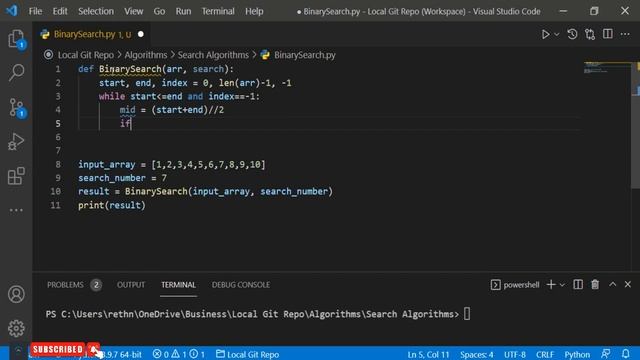Click Algorithms breadcrumb folder

pyautogui.click(x=146, y=55)
